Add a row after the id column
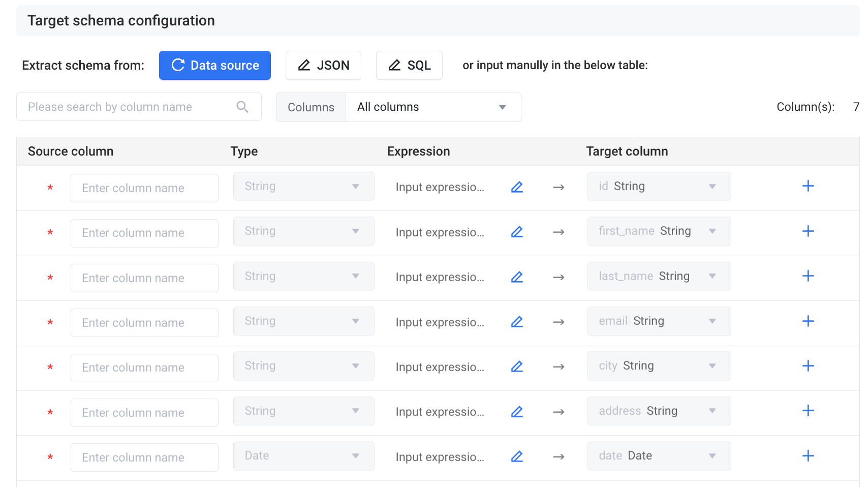868x487 pixels. (x=808, y=186)
